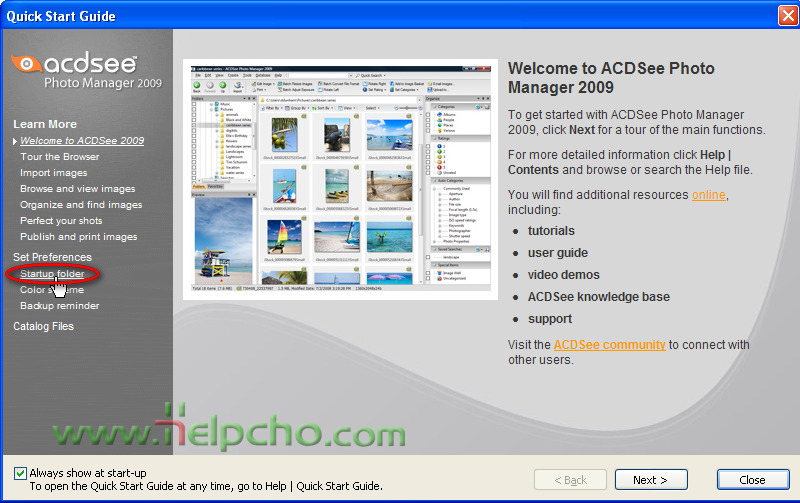Click the greyed-out Back button
Image resolution: width=800 pixels, height=503 pixels.
click(570, 480)
